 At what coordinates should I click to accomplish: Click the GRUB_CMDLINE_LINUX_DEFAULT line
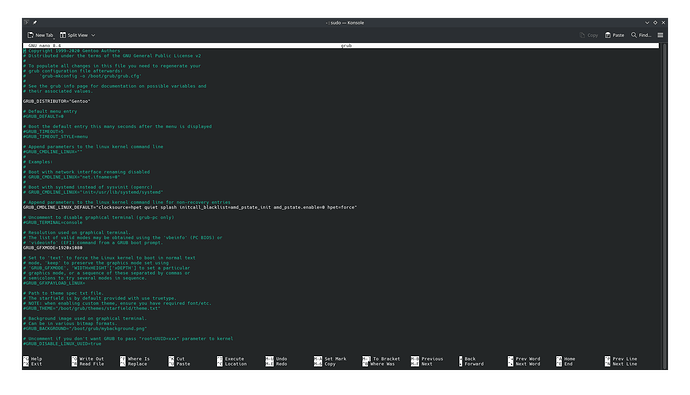click(190, 207)
